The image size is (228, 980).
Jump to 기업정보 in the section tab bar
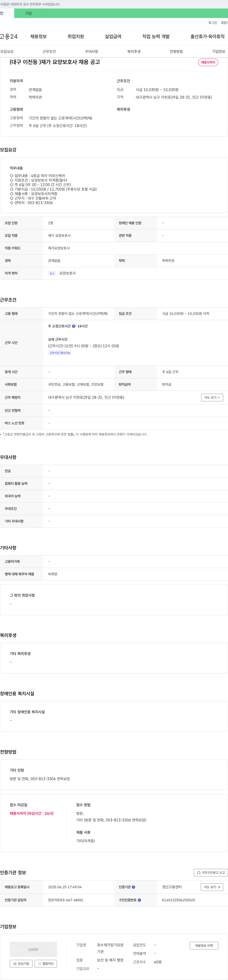coord(218,51)
